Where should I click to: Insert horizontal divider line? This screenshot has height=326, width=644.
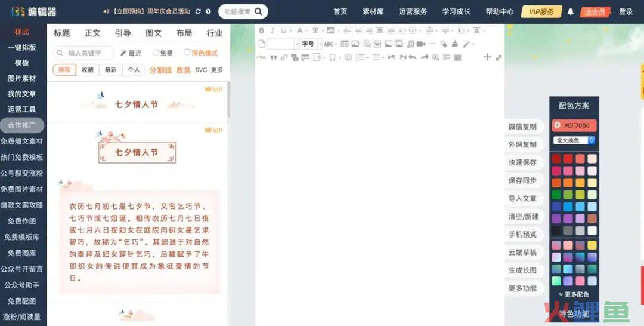point(432,44)
